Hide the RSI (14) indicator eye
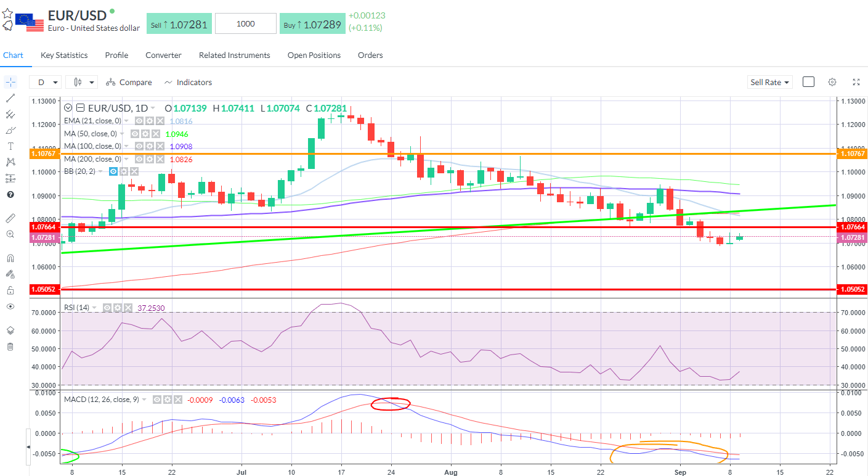Screen dimensions: 868x476 [x=107, y=308]
